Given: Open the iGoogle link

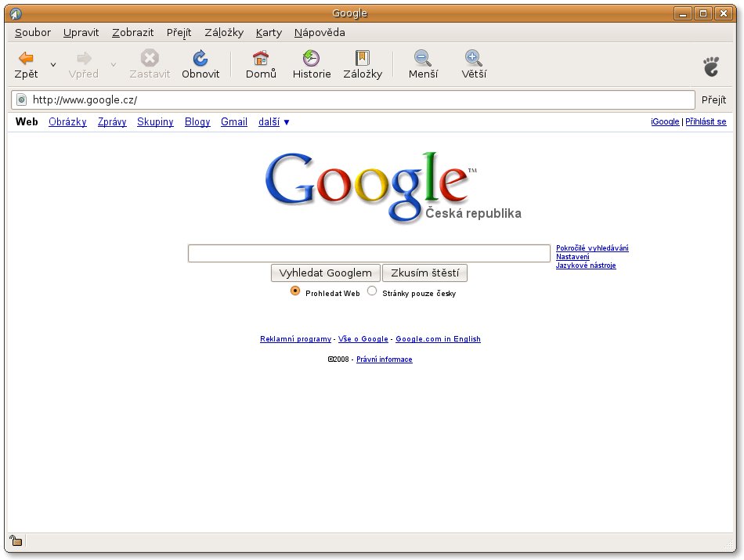Looking at the screenshot, I should [665, 121].
